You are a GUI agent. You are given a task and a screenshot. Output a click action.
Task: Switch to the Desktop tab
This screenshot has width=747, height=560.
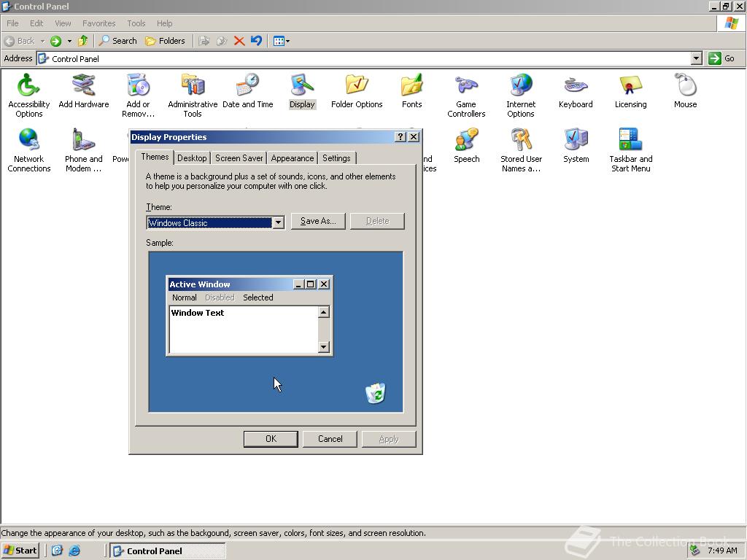(192, 158)
